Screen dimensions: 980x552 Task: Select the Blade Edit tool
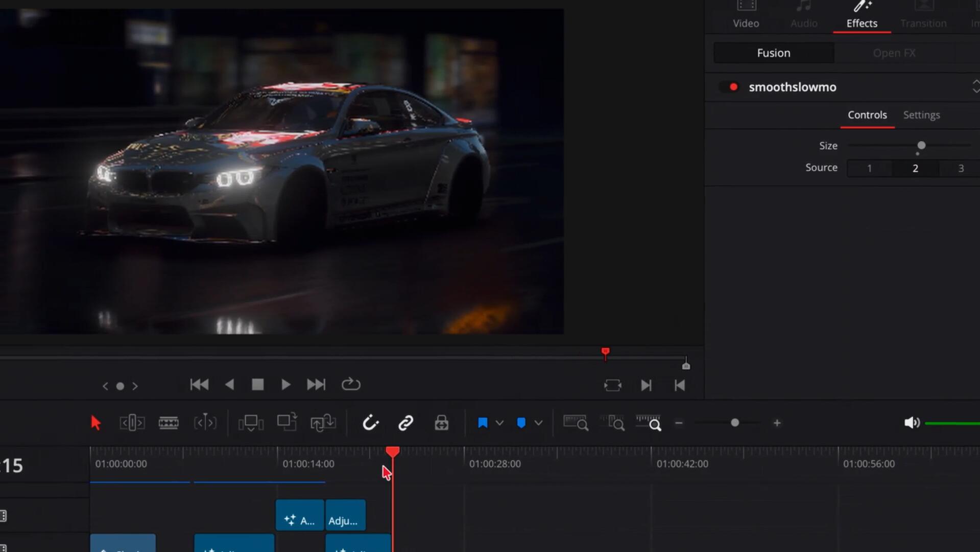tap(169, 423)
